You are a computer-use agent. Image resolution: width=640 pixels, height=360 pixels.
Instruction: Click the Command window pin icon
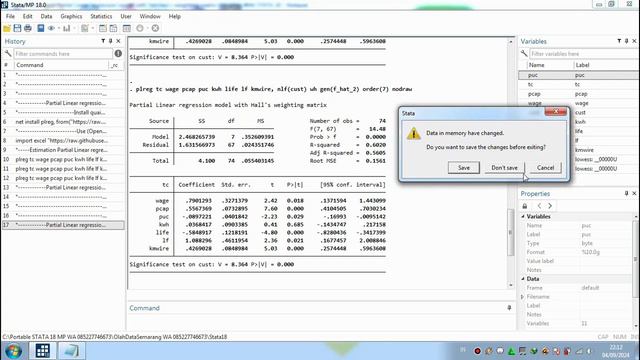[x=509, y=308]
